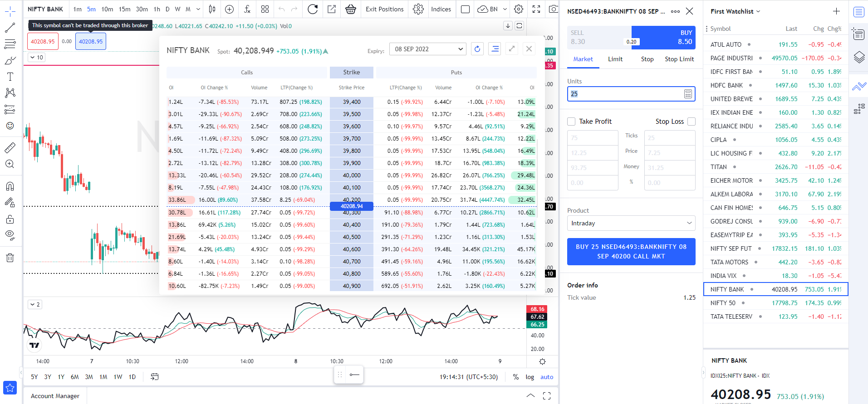Open the options settings gear icon
868x404 pixels.
(418, 9)
